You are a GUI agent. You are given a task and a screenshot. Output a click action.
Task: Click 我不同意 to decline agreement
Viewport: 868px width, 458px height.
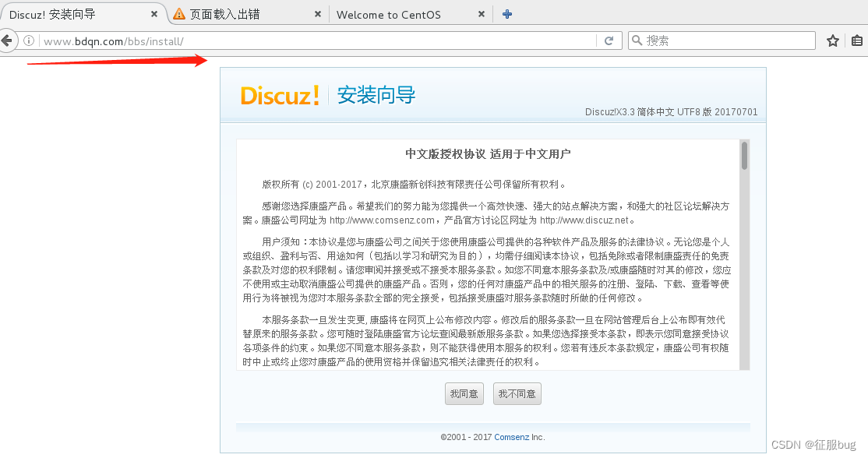[x=517, y=394]
